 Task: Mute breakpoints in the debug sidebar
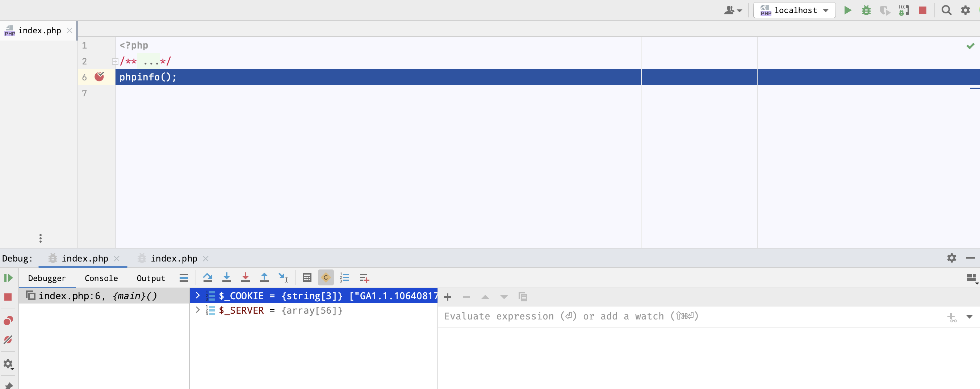point(8,339)
